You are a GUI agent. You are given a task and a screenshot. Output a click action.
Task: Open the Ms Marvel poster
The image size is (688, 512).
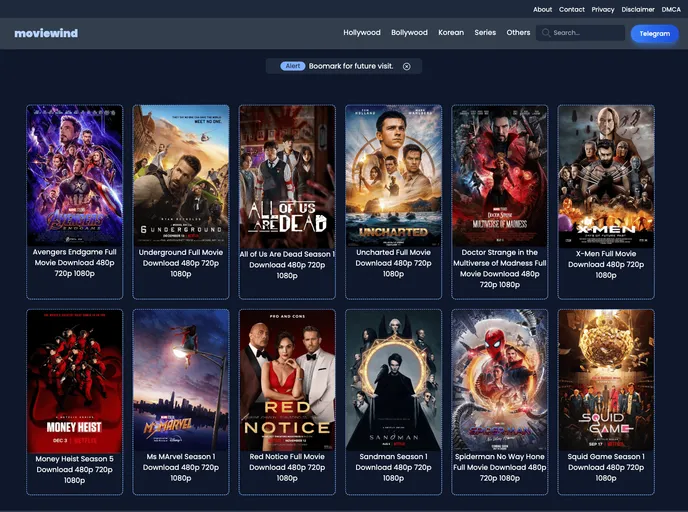pos(181,380)
